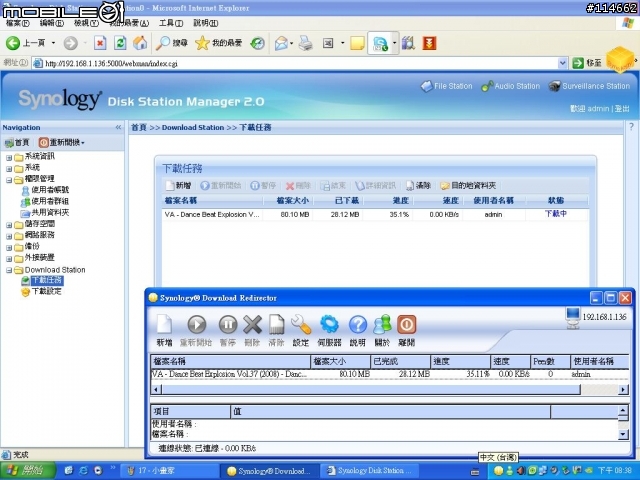Open Surveillance Station from the Synology header
Screen dimensions: 640x480
pos(589,86)
